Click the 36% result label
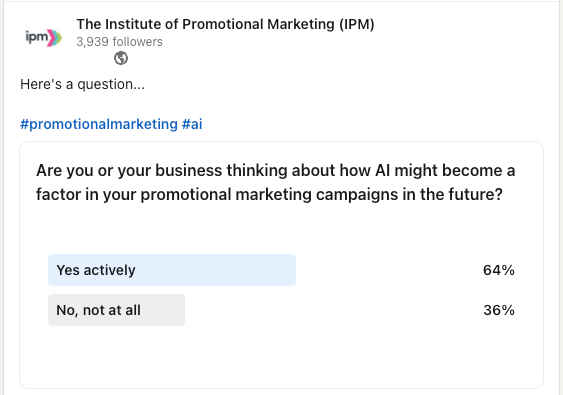 (499, 310)
